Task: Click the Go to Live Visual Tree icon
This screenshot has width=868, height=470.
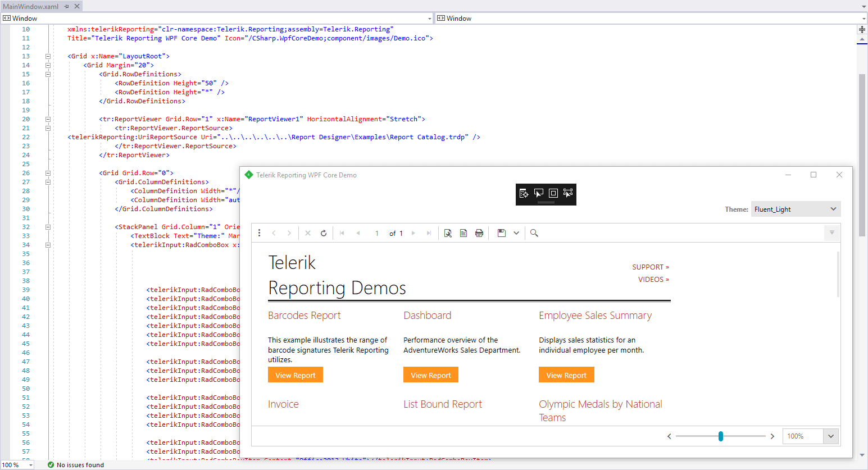Action: pos(524,193)
